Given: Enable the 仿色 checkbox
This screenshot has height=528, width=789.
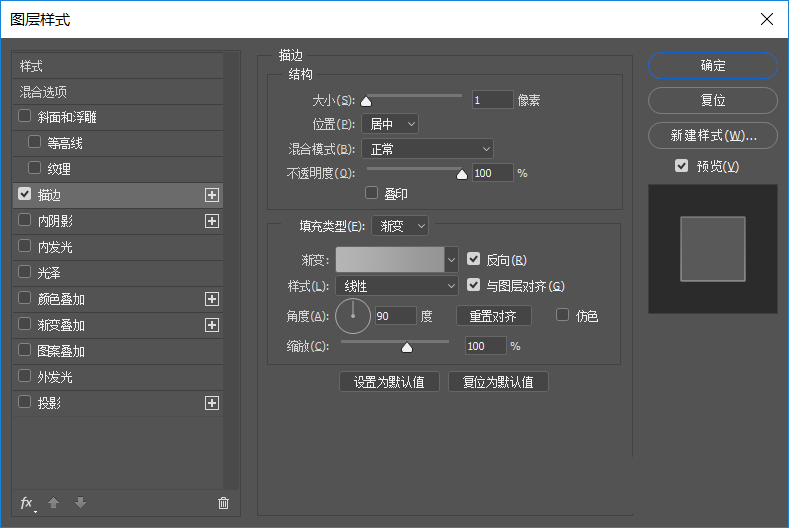Looking at the screenshot, I should (x=562, y=315).
